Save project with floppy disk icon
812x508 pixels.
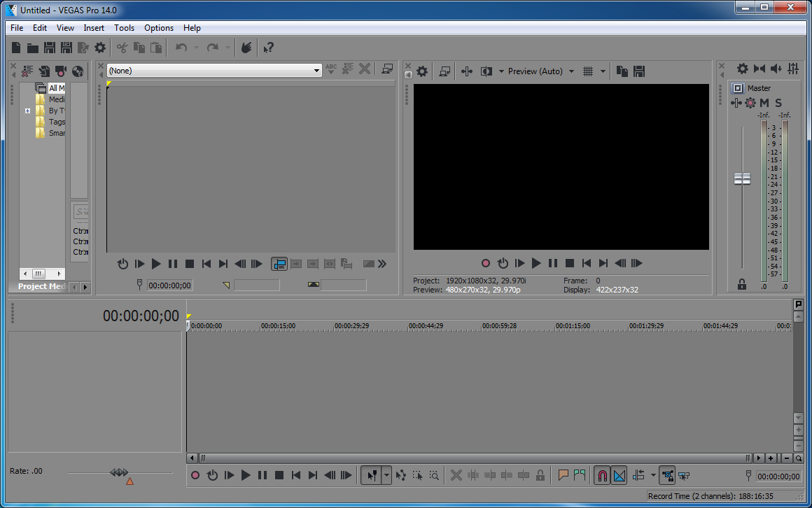pyautogui.click(x=49, y=48)
